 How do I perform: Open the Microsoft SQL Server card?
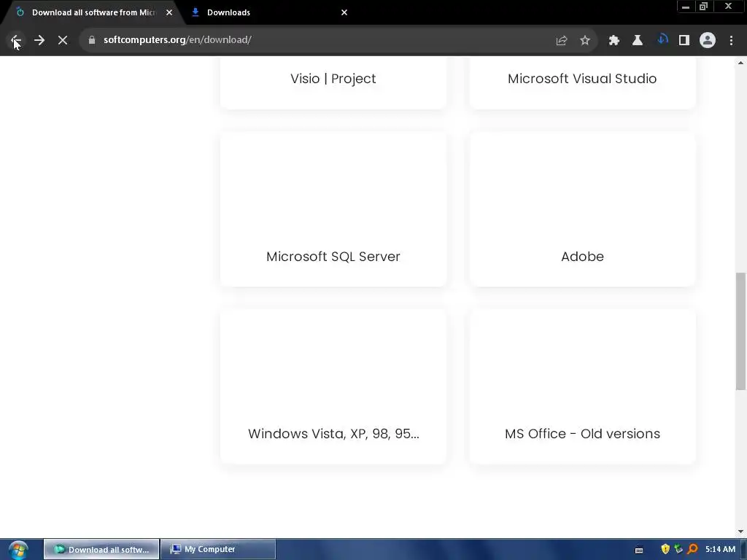333,209
